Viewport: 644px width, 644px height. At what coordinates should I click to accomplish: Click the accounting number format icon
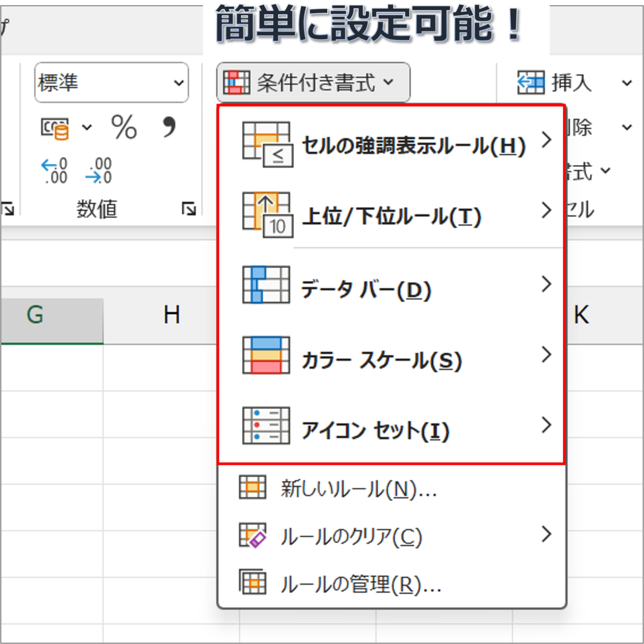point(55,128)
